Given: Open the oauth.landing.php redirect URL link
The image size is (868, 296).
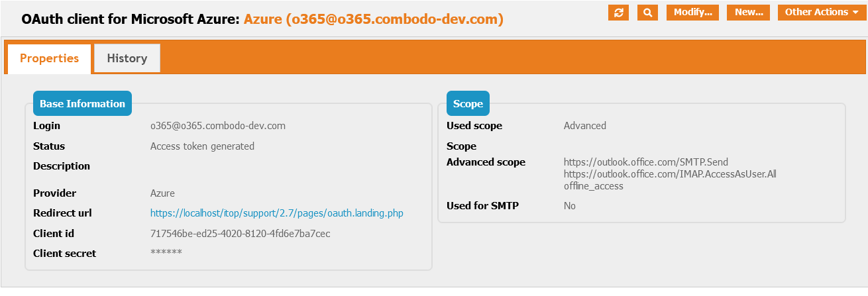Looking at the screenshot, I should click(276, 213).
